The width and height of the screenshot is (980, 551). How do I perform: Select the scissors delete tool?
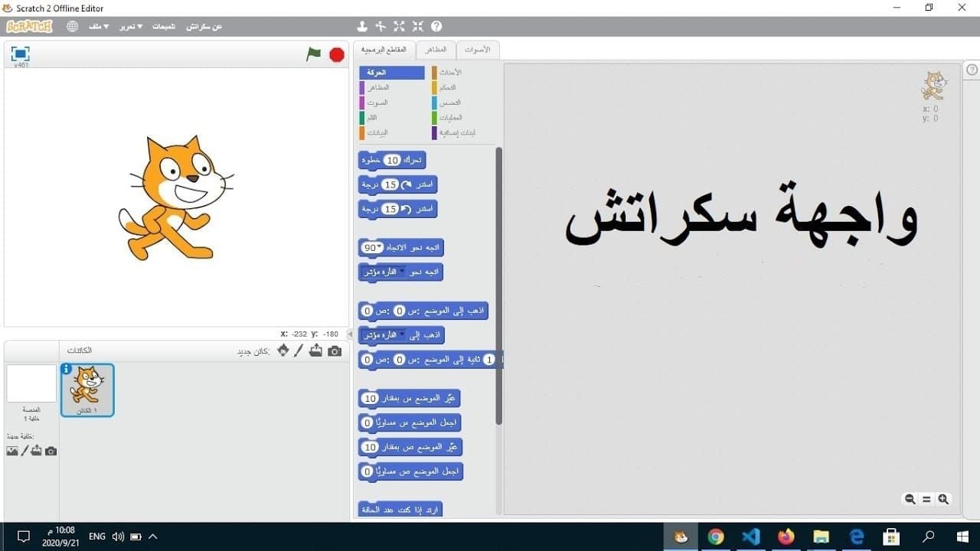point(381,25)
